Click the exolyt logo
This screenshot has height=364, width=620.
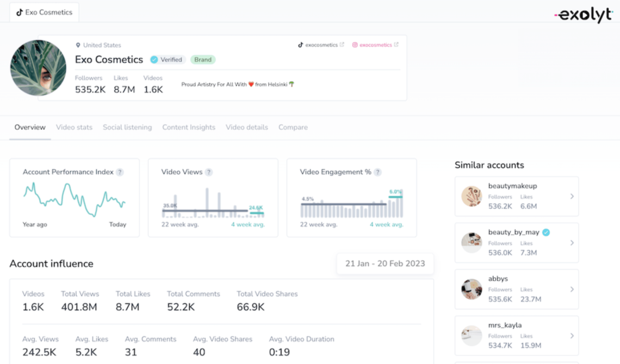(x=584, y=15)
